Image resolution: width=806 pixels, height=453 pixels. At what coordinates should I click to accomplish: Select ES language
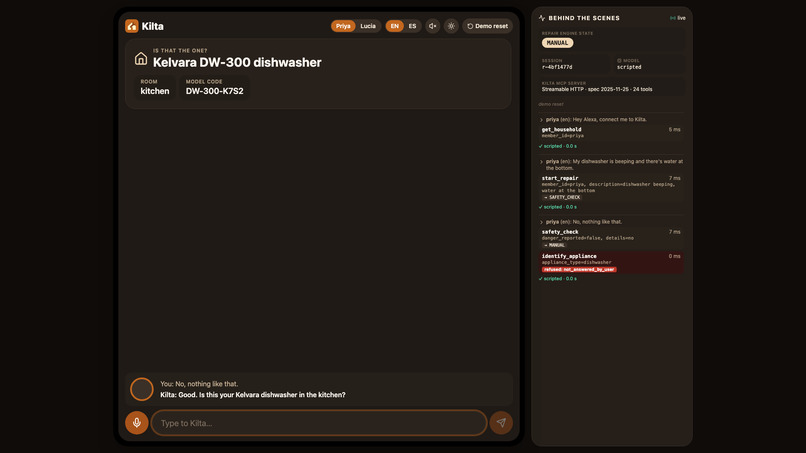point(412,26)
